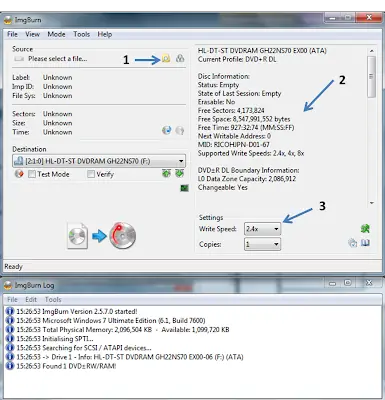The image size is (385, 400).
Task: Open the Tools menu in ImgBurn Log
Action: 53,299
